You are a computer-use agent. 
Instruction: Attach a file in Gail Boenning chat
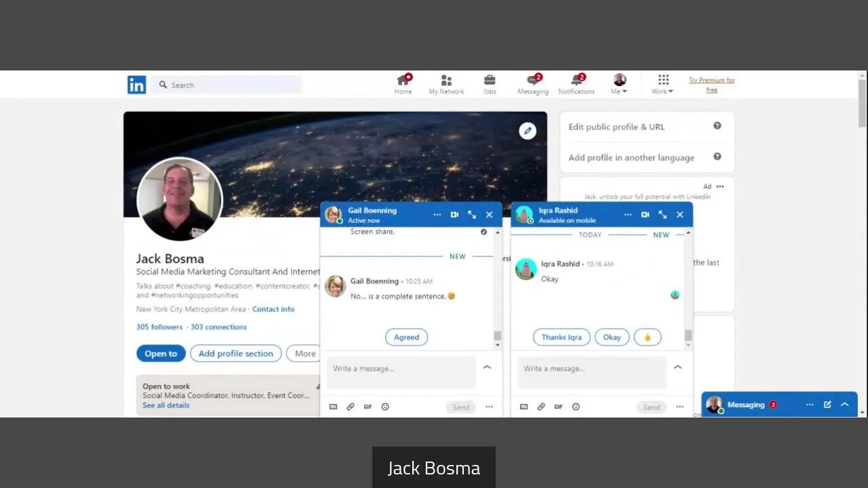click(351, 407)
